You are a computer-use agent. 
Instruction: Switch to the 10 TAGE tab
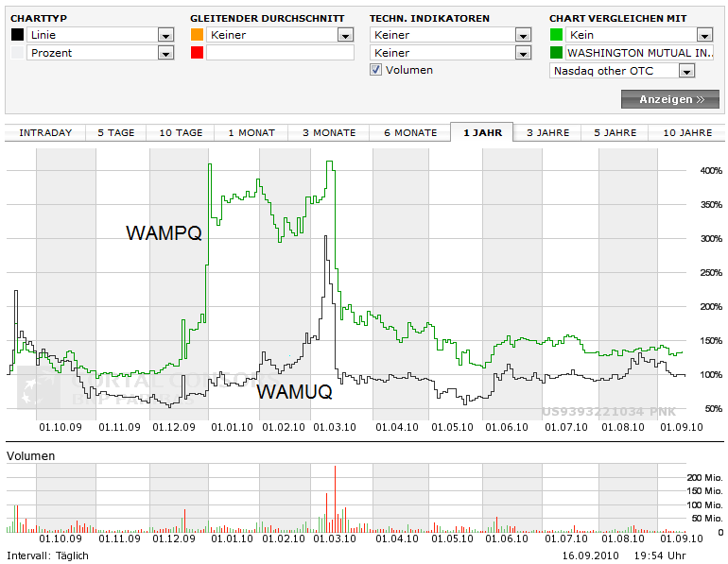pos(181,132)
